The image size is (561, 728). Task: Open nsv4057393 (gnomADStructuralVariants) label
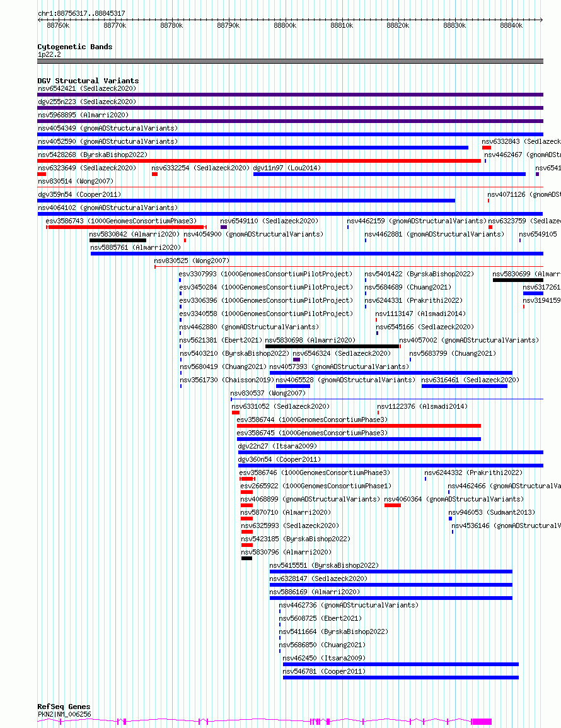339,367
